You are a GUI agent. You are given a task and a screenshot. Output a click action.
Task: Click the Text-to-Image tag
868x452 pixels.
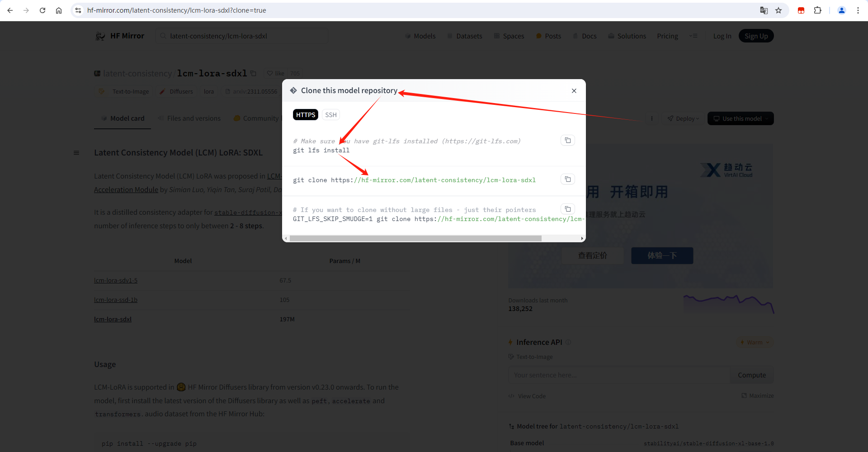124,91
